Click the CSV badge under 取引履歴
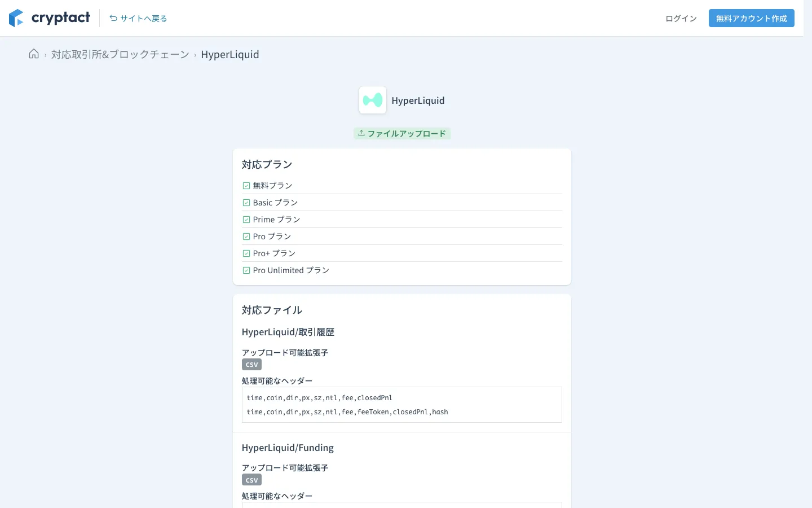The height and width of the screenshot is (508, 812). (251, 365)
